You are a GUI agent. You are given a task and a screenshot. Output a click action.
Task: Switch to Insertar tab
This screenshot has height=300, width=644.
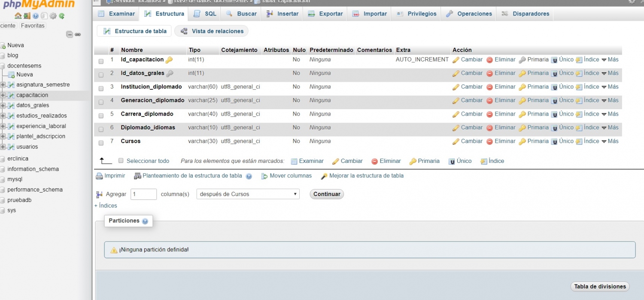point(282,14)
